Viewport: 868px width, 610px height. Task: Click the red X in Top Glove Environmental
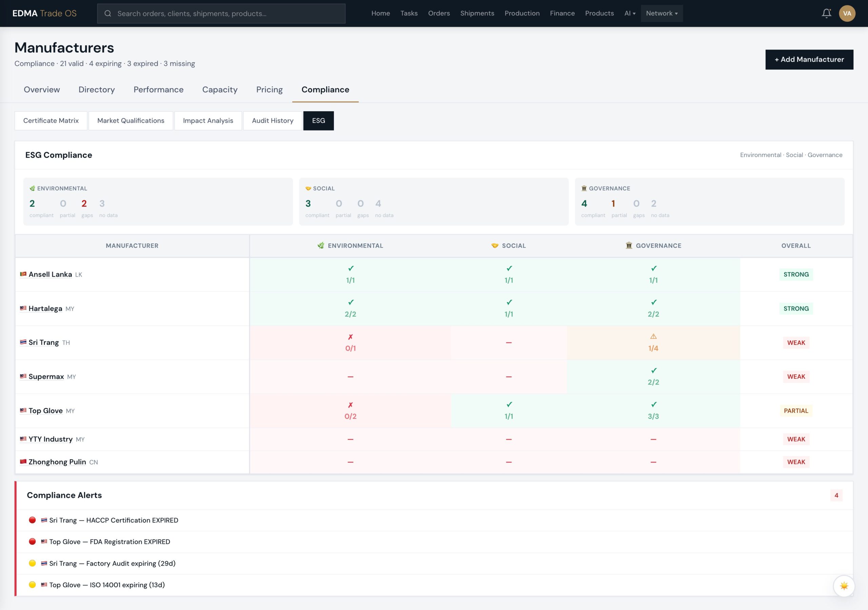(351, 405)
